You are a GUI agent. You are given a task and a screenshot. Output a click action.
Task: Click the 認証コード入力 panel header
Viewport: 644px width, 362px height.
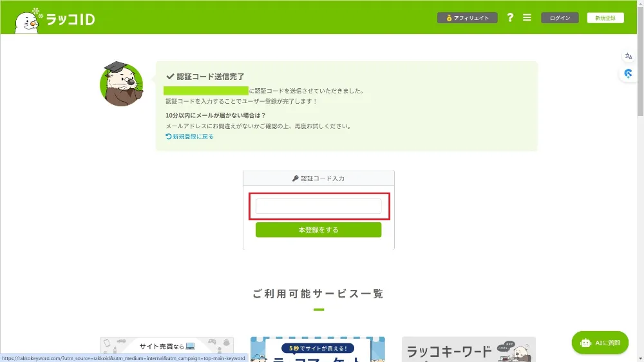[x=318, y=178]
